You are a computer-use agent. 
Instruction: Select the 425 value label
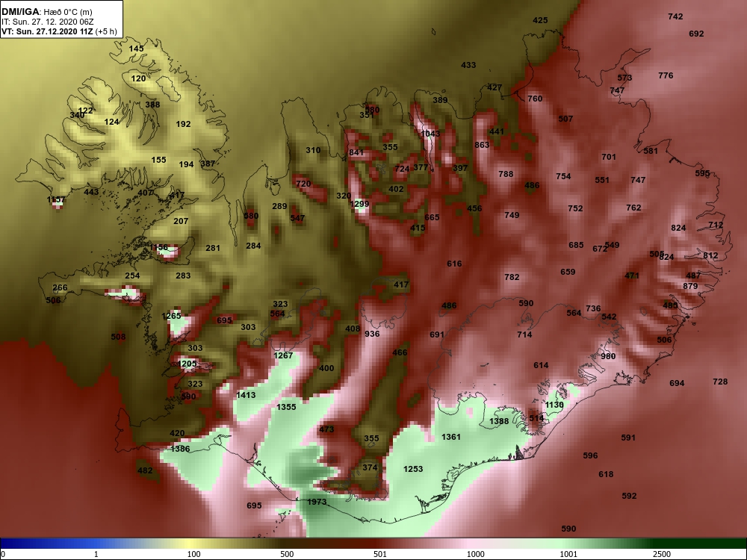point(540,20)
